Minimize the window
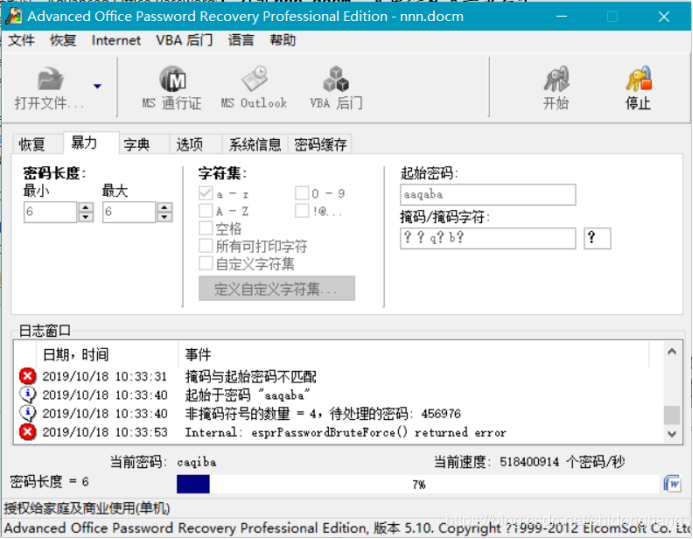Image resolution: width=693 pixels, height=539 pixels. (562, 17)
